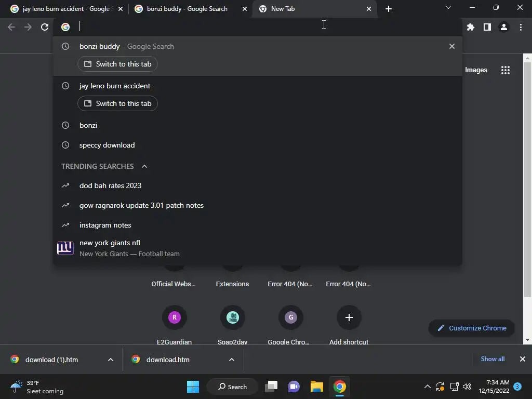The width and height of the screenshot is (532, 399).
Task: Remove the bonzi buddy suggestion
Action: click(451, 46)
